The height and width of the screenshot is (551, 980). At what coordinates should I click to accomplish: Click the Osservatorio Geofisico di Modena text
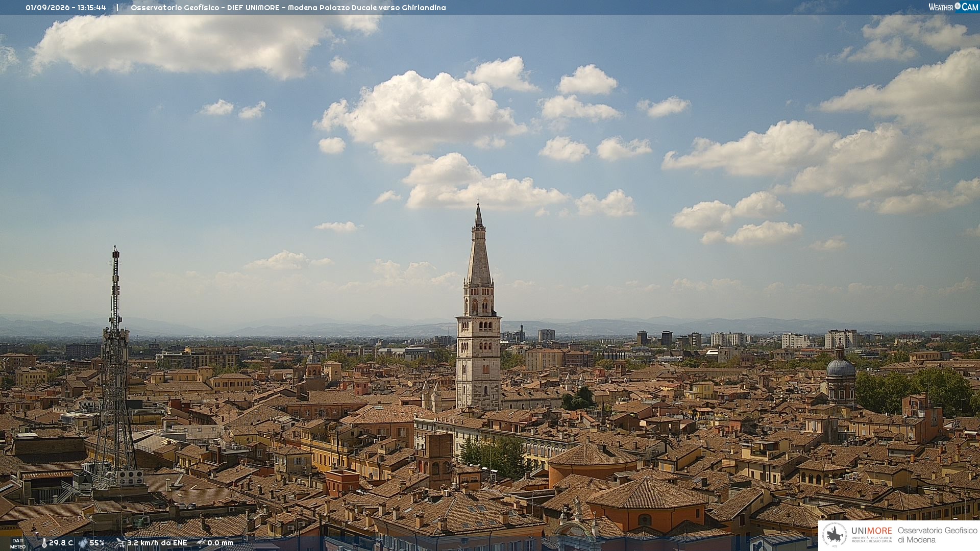[937, 535]
